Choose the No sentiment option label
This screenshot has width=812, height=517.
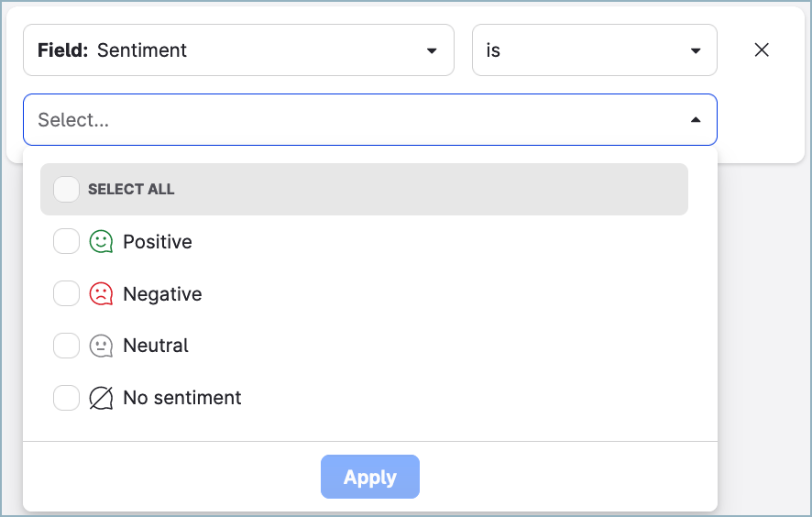(x=182, y=398)
